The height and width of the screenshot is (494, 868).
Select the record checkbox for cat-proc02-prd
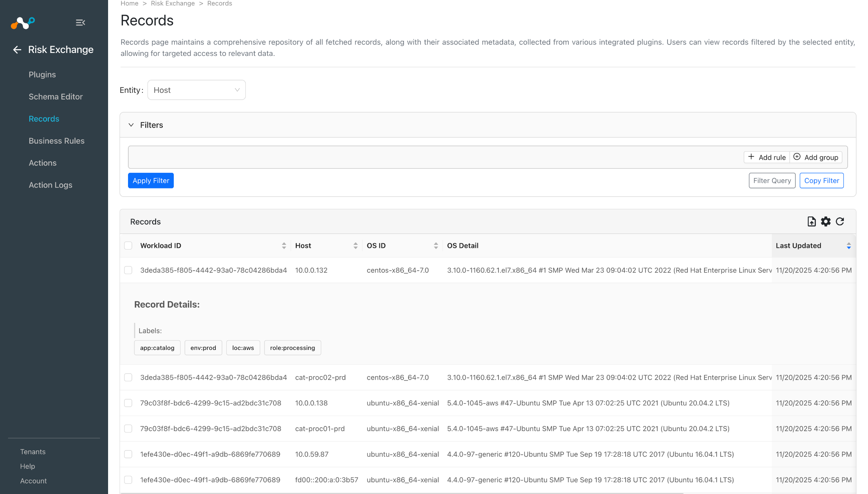pyautogui.click(x=128, y=377)
